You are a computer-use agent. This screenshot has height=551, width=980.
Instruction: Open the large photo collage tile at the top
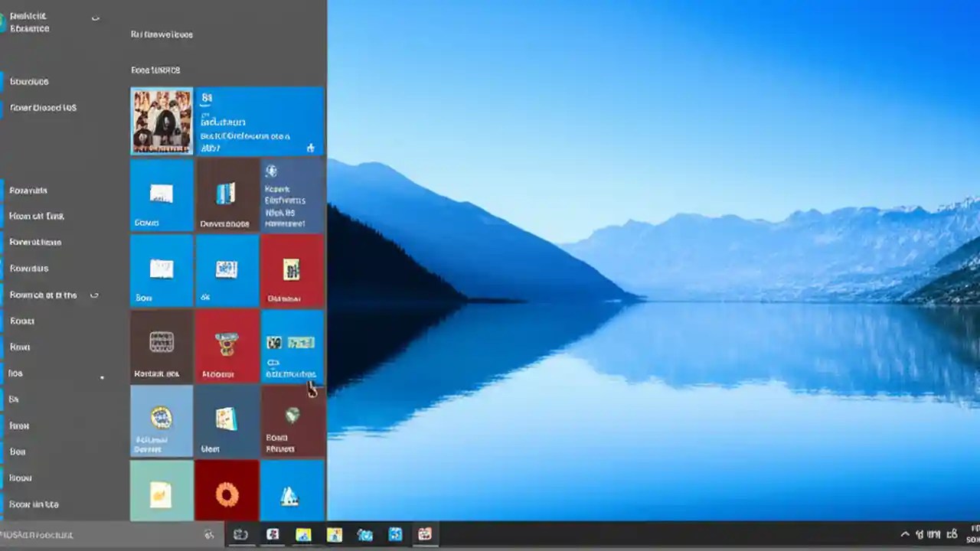(x=162, y=121)
